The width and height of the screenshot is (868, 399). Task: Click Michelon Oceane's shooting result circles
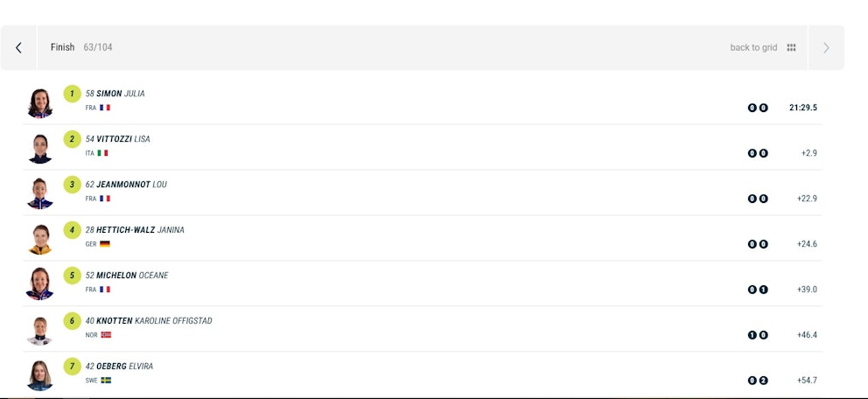coord(758,290)
